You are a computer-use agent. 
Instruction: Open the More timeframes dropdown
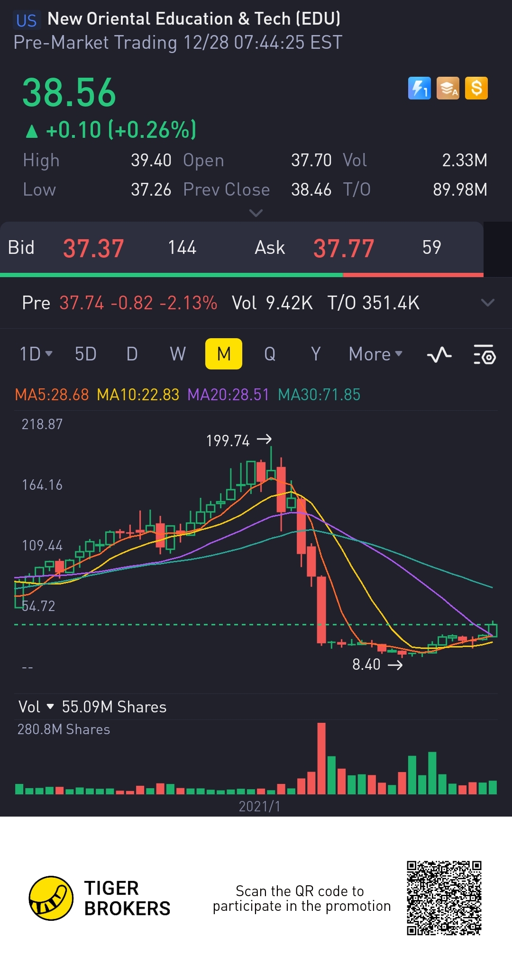click(375, 354)
